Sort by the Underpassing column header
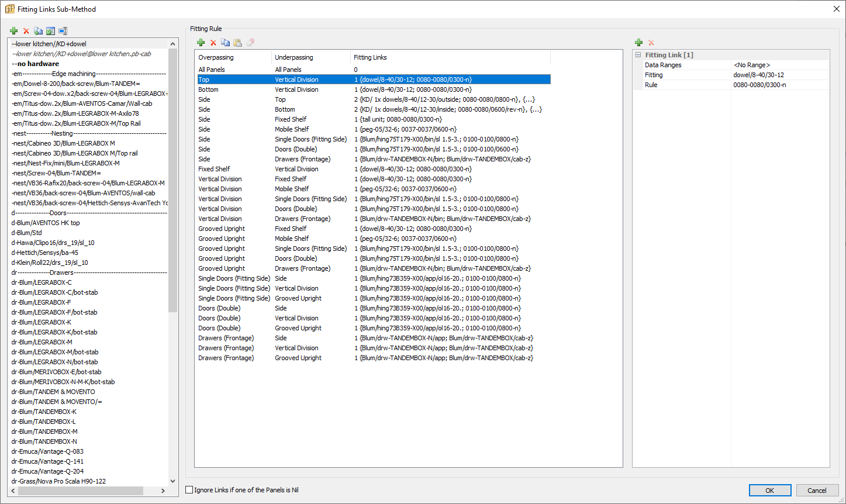The image size is (846, 504). pos(311,57)
